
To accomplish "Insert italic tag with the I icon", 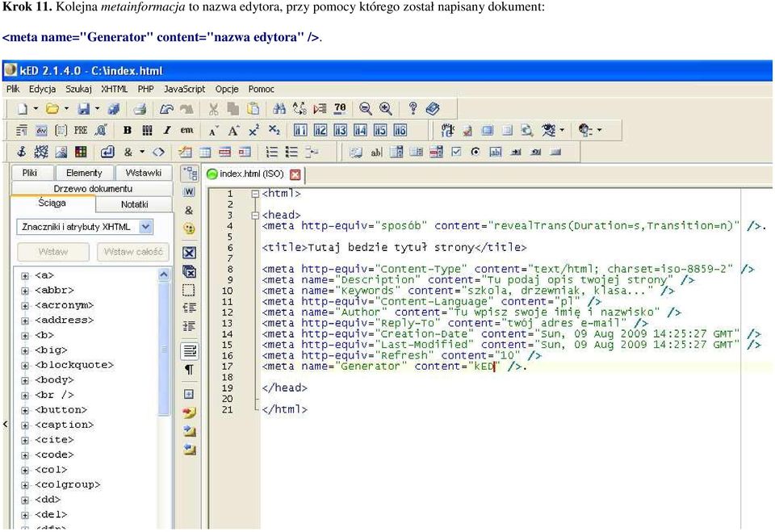I will coord(167,131).
